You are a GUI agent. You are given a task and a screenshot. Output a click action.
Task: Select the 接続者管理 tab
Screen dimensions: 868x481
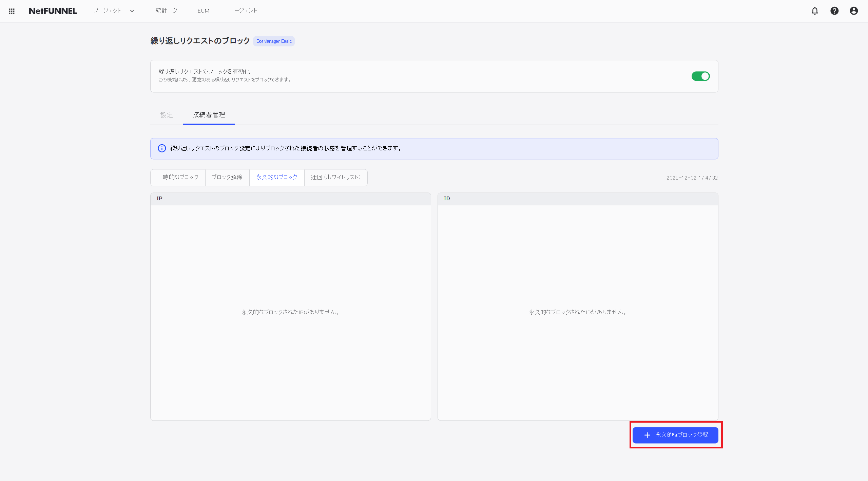(x=209, y=115)
